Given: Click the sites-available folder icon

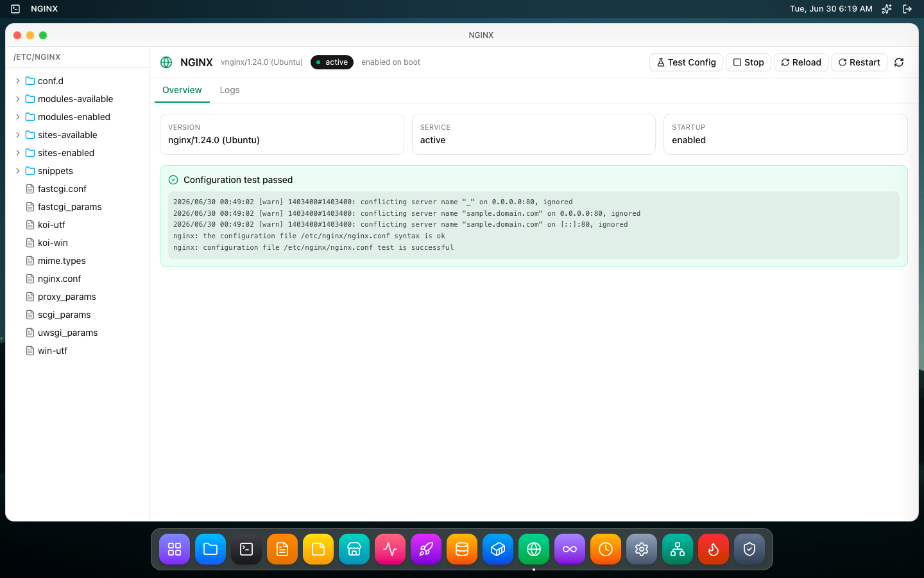Looking at the screenshot, I should (x=30, y=135).
